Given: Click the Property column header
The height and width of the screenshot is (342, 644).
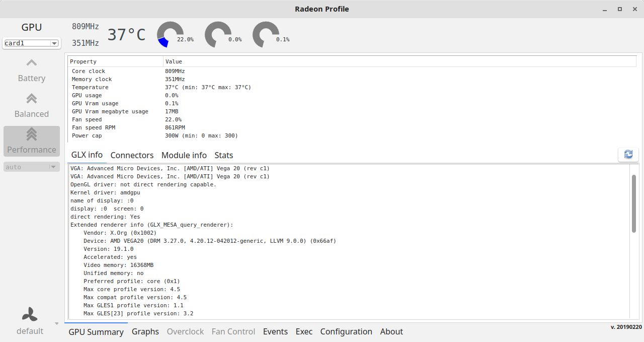Looking at the screenshot, I should coord(116,61).
